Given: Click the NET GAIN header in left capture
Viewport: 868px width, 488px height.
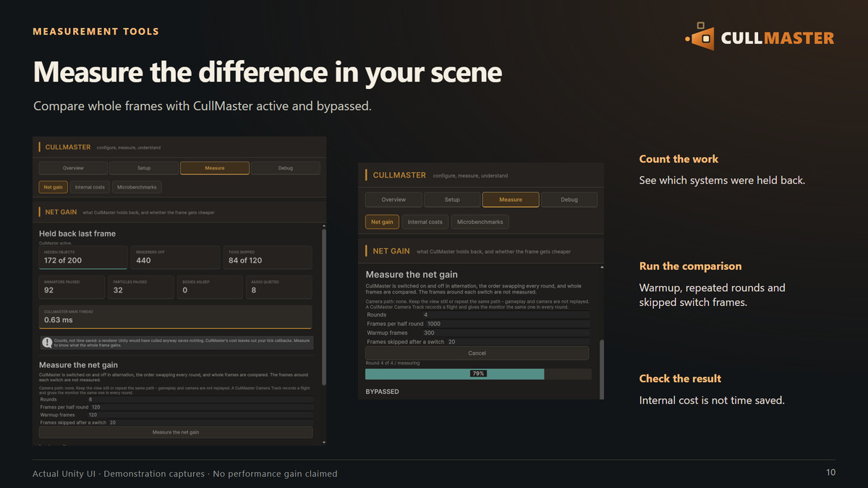Looking at the screenshot, I should 61,213.
